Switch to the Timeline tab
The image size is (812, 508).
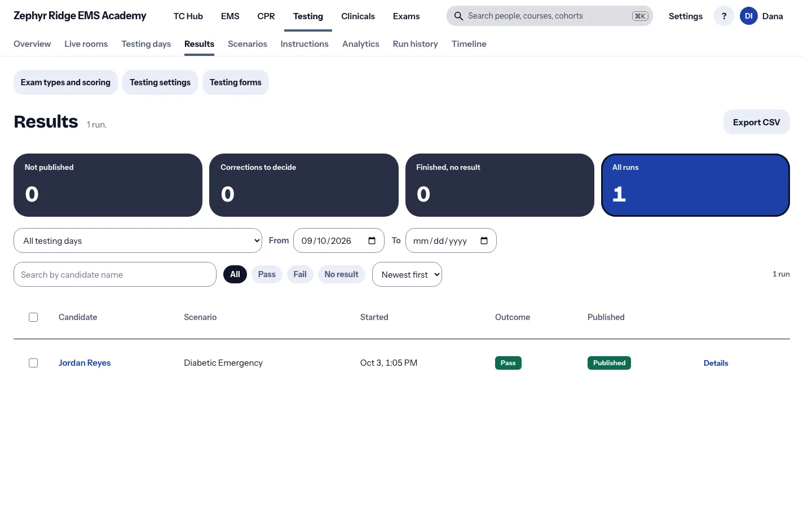pos(469,44)
